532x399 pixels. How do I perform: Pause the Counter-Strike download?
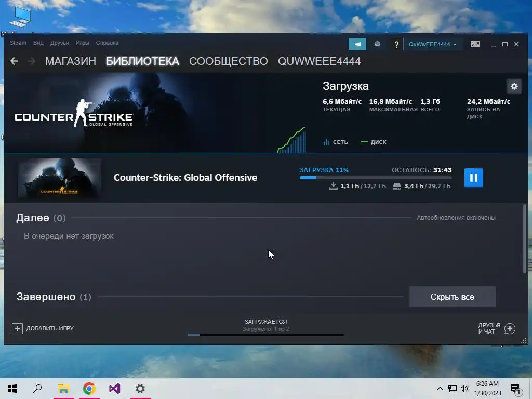coord(474,178)
